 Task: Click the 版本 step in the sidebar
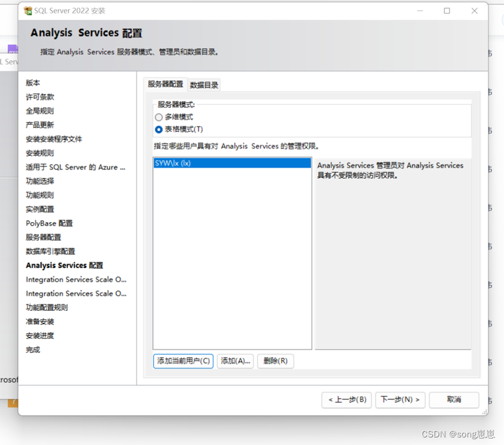click(x=33, y=83)
